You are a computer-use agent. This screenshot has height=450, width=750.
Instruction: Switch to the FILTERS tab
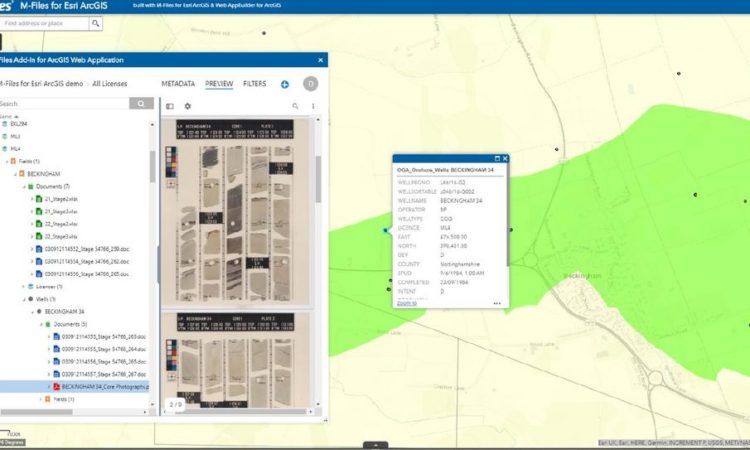click(254, 84)
